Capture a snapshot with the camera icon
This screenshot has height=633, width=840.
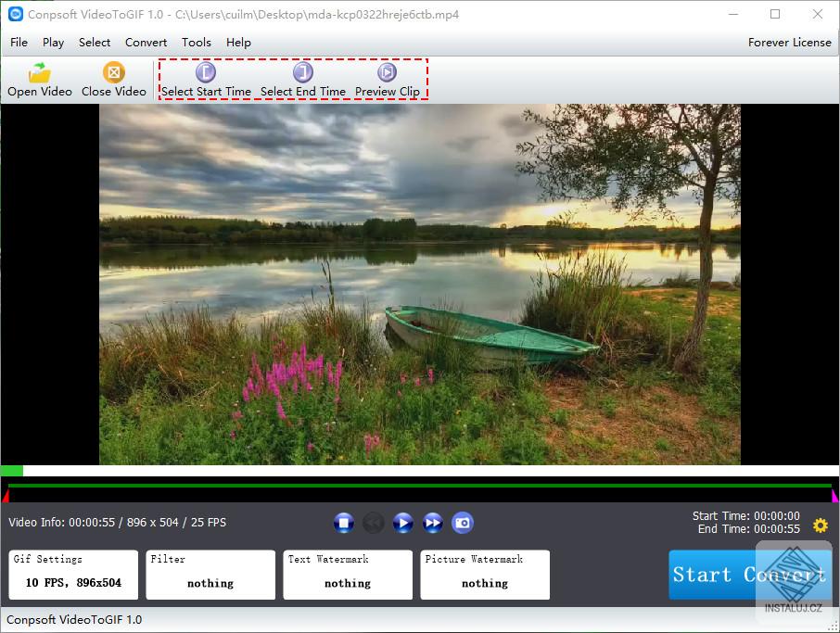pos(463,522)
